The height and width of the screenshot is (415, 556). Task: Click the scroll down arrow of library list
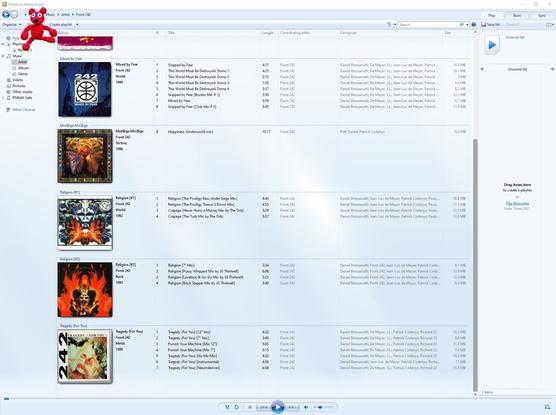click(476, 394)
